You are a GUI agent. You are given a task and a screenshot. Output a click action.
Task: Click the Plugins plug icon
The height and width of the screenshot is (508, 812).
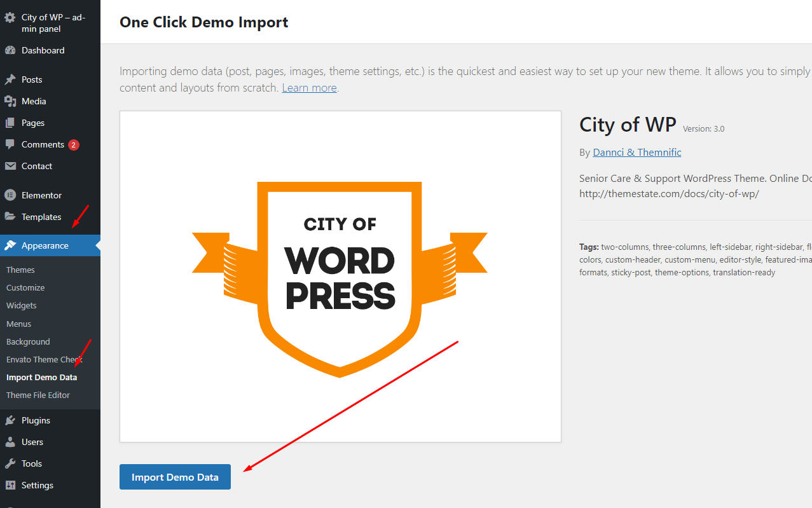tap(10, 420)
